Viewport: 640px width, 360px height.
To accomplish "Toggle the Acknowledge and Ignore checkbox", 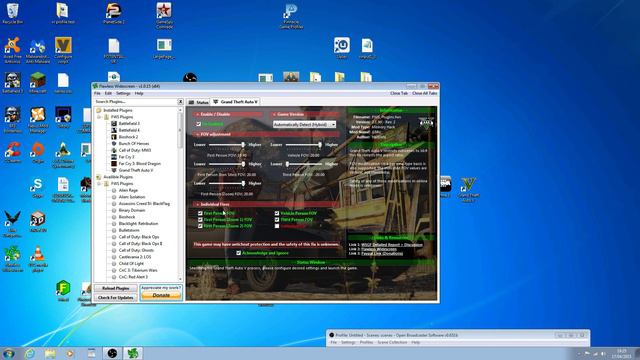I will 238,253.
